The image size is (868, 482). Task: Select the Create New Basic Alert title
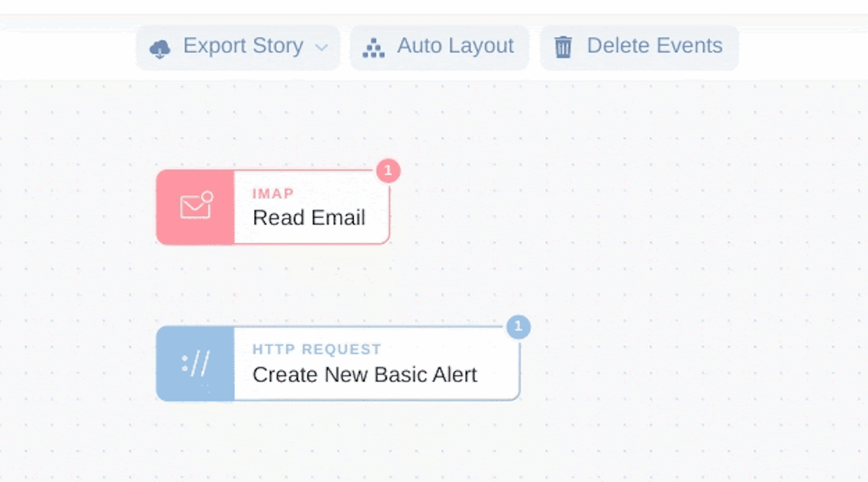[x=365, y=375]
